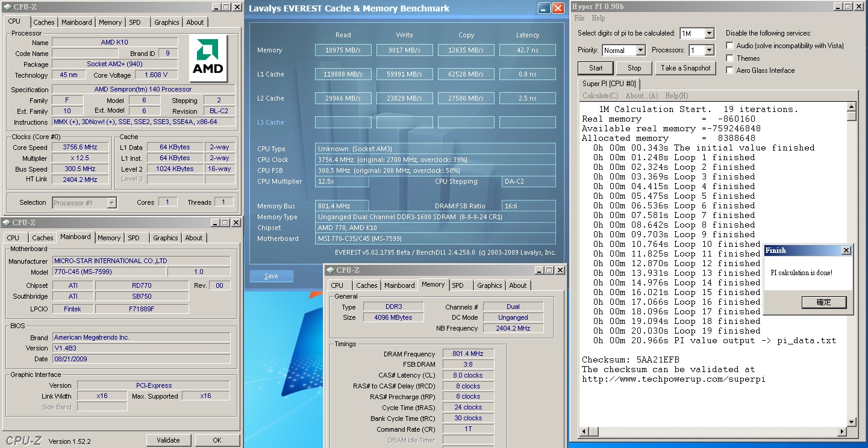
Task: Select CPU tab in Mainboard CPU-Z window
Action: point(13,238)
